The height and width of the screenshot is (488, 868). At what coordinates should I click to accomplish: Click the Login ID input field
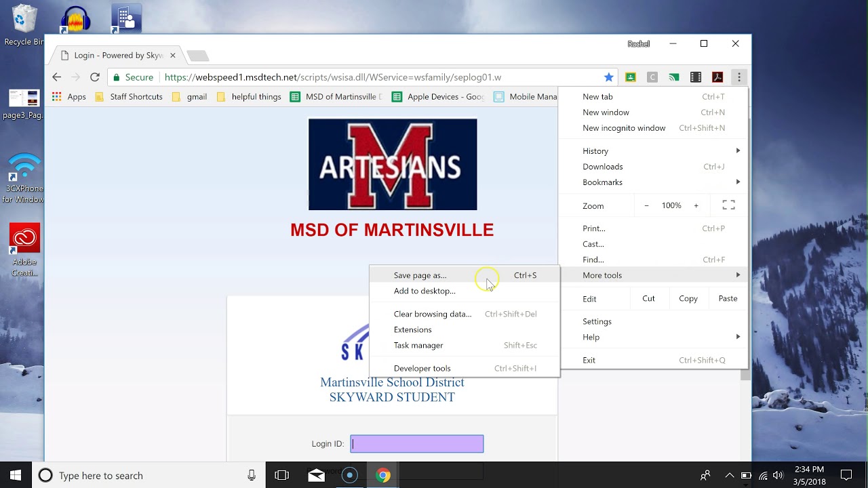[x=417, y=444]
